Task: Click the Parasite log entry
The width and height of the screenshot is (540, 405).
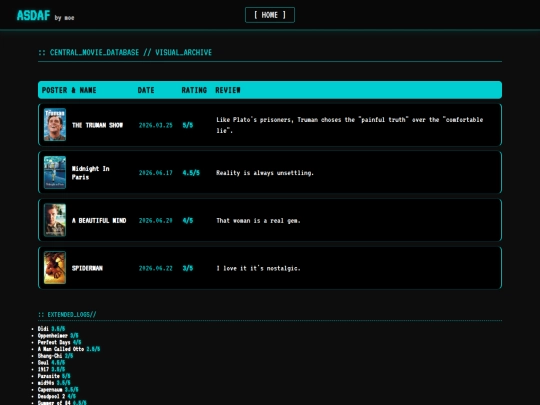Action: coord(54,376)
